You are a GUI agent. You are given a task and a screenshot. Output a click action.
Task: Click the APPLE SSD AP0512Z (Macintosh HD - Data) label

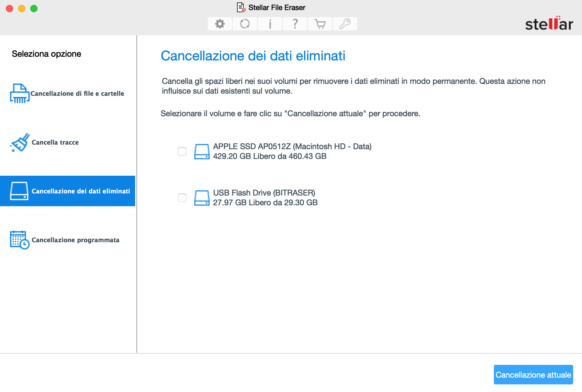pos(292,146)
